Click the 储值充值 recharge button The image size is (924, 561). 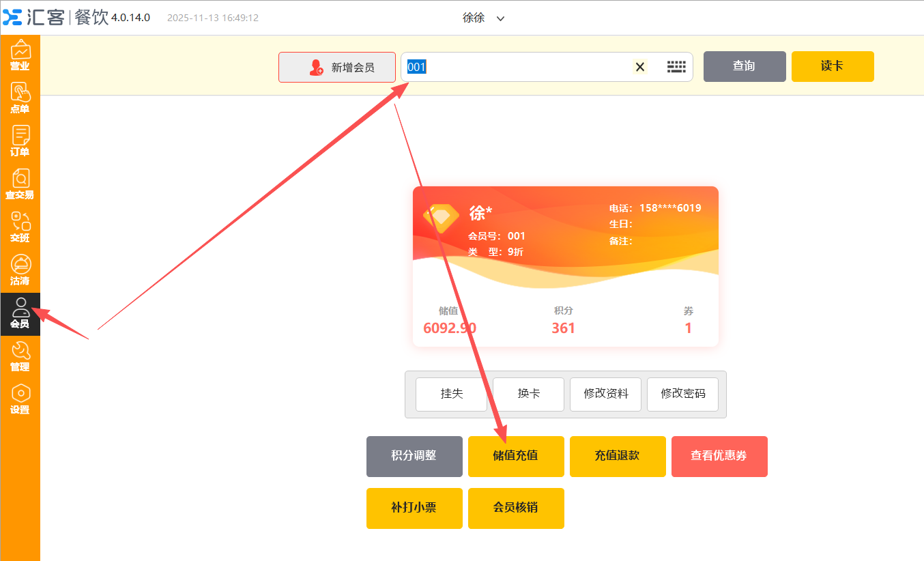pyautogui.click(x=515, y=456)
